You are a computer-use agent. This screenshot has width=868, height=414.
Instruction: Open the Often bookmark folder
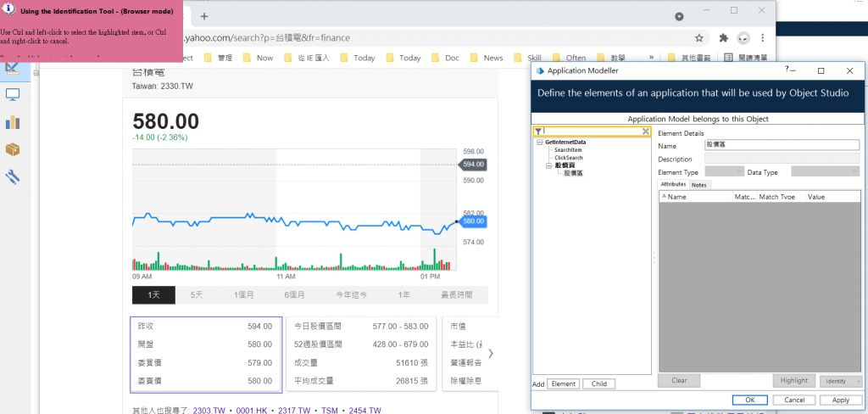point(569,58)
